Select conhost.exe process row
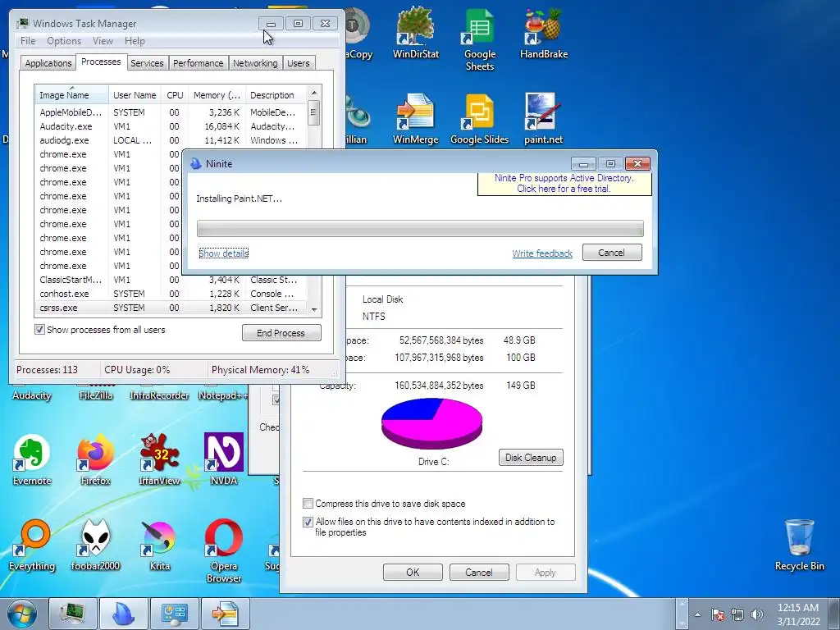840x630 pixels. click(171, 294)
